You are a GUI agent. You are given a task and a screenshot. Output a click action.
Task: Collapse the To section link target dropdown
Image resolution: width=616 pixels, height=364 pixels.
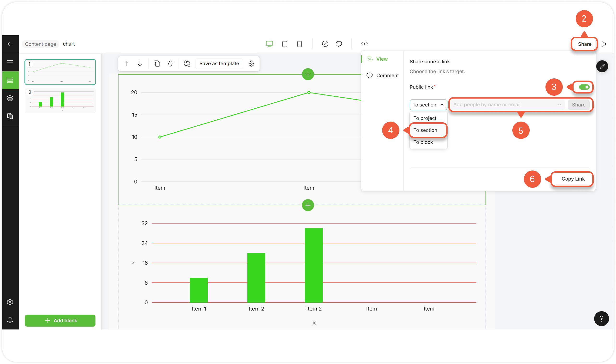428,105
